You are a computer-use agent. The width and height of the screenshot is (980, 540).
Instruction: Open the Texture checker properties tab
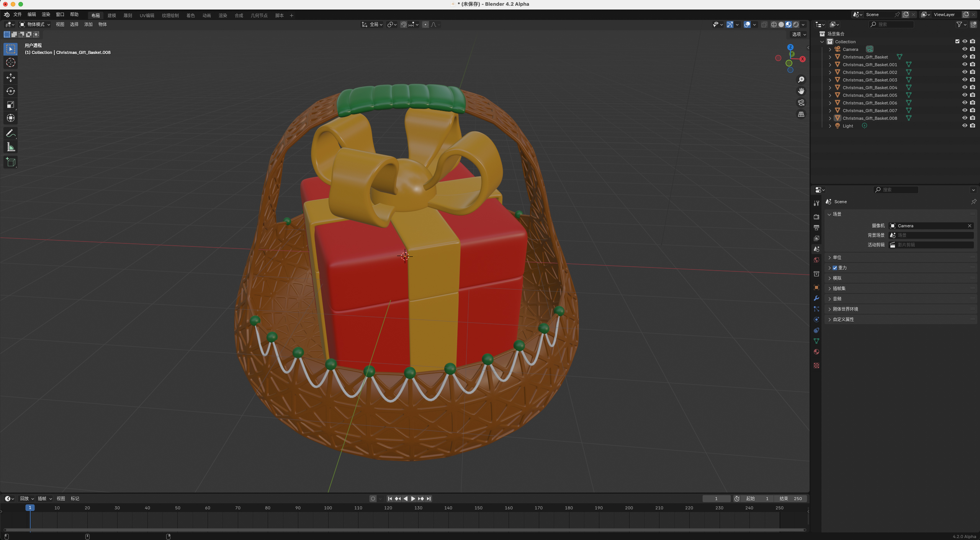pyautogui.click(x=816, y=365)
